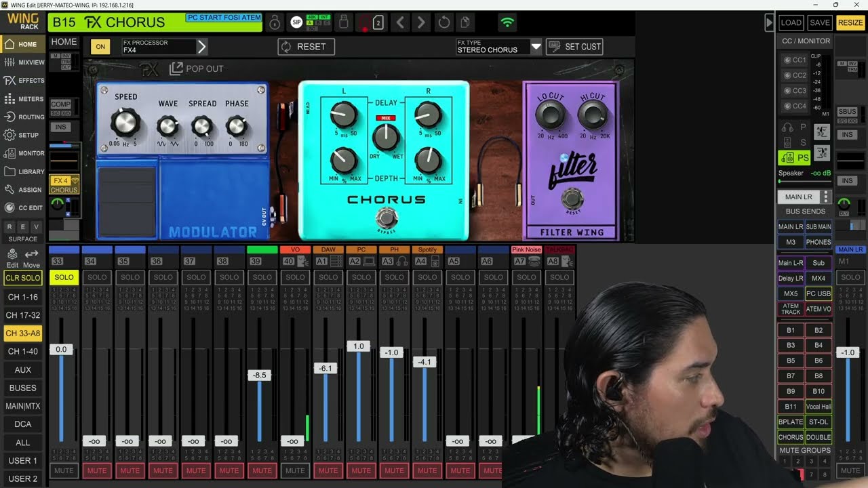
Task: Click the green Wi-Fi connection icon
Action: click(507, 22)
